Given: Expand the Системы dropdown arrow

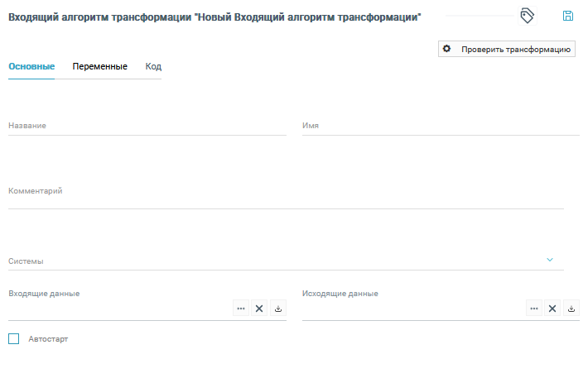Looking at the screenshot, I should [550, 260].
